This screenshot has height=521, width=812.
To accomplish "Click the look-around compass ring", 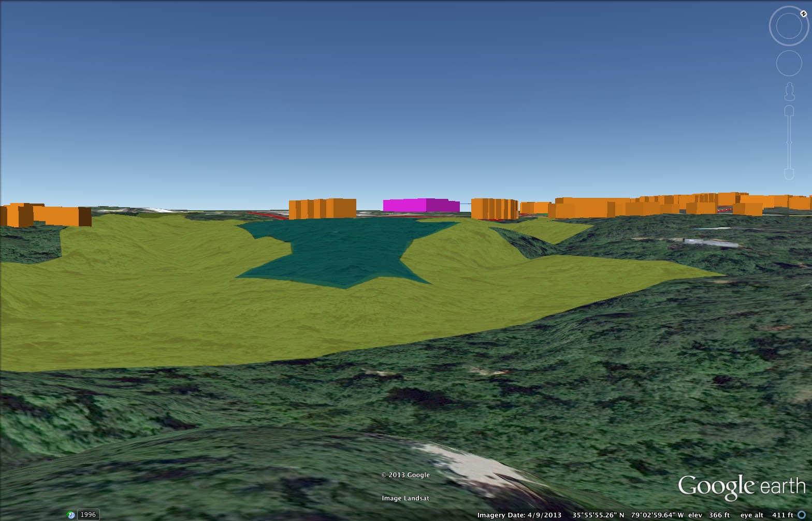I will (788, 26).
